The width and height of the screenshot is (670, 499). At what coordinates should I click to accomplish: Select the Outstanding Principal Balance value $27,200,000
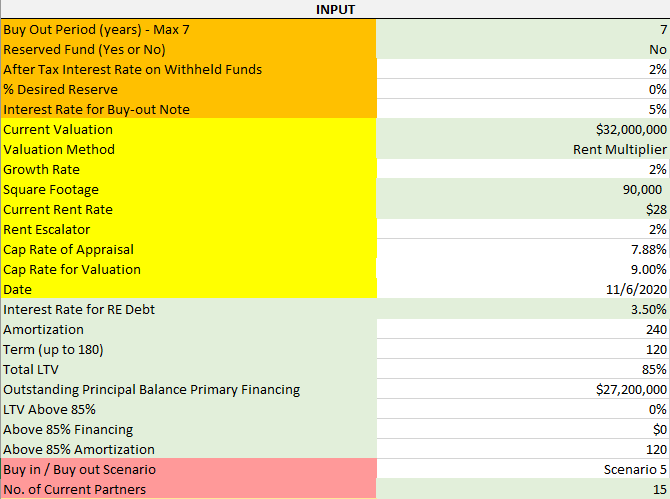[523, 389]
